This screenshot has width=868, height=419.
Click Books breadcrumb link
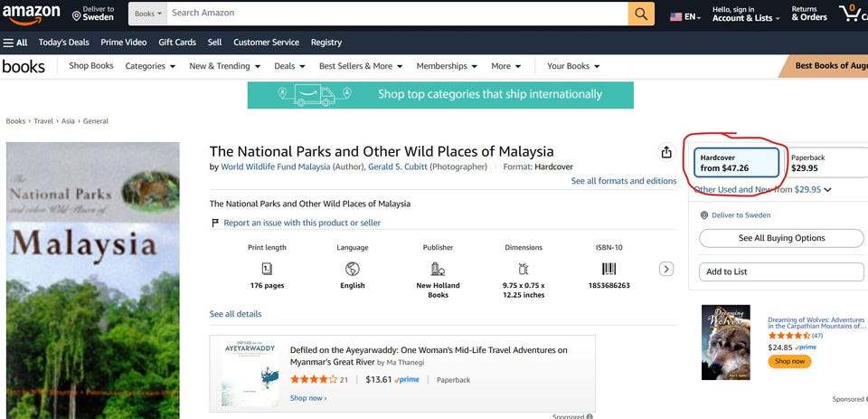coord(15,121)
